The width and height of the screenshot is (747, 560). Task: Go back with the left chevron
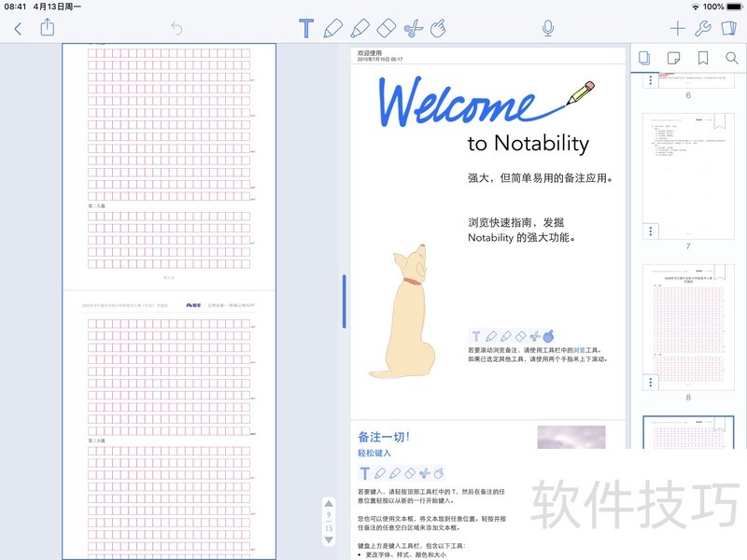coord(18,29)
